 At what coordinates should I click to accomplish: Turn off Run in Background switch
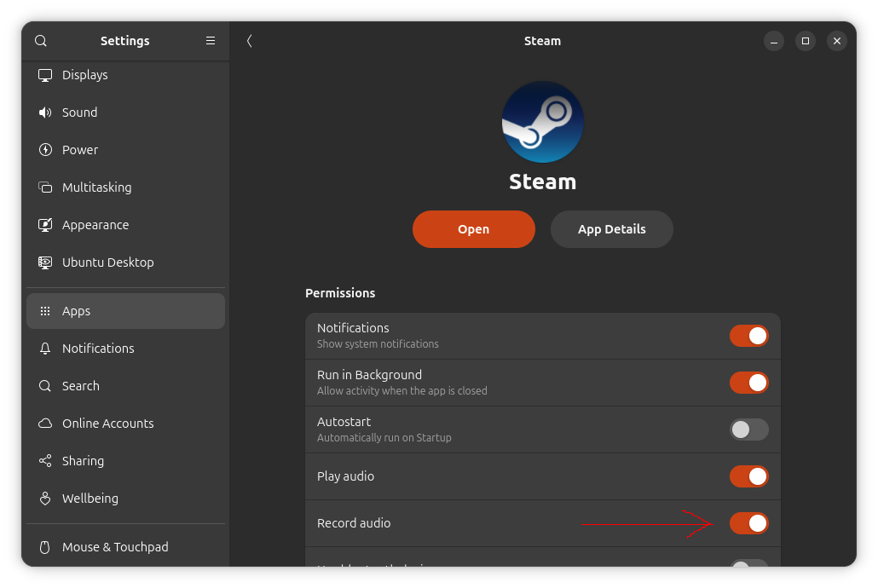tap(748, 383)
